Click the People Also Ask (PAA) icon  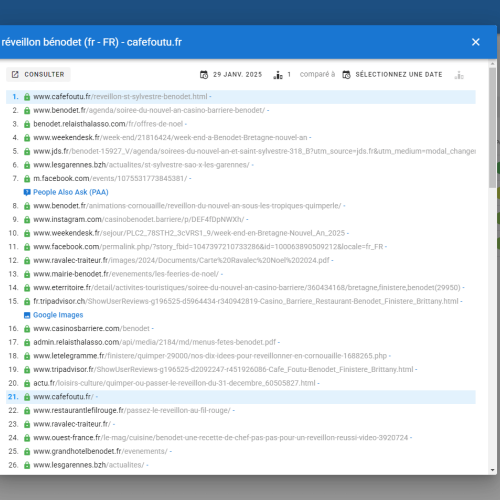[27, 192]
